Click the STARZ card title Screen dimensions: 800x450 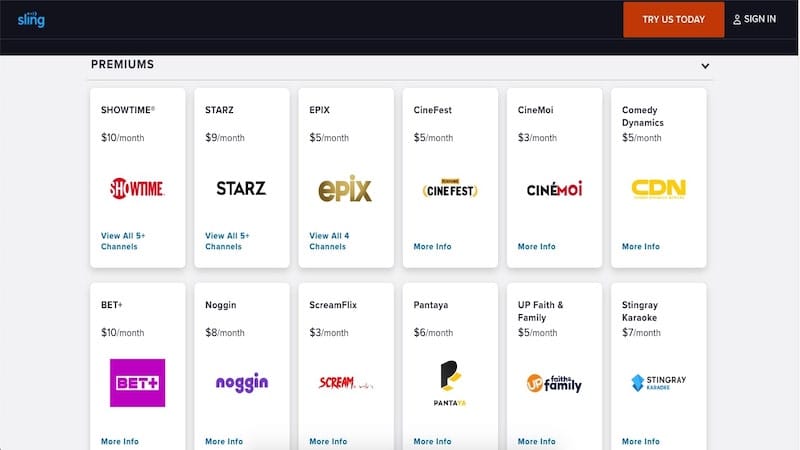[x=219, y=110]
